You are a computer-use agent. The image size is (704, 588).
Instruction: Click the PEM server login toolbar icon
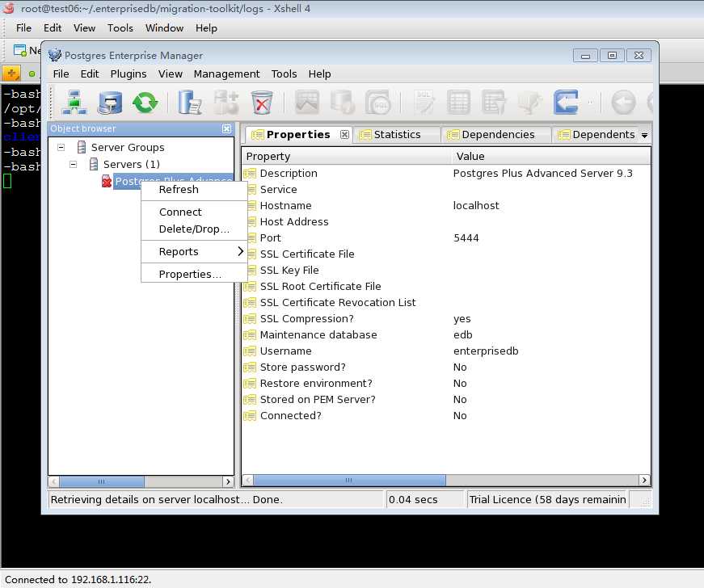[x=110, y=103]
